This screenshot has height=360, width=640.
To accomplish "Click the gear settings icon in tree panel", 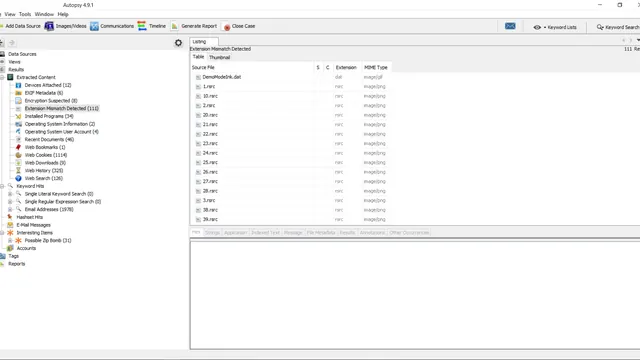I will click(178, 43).
